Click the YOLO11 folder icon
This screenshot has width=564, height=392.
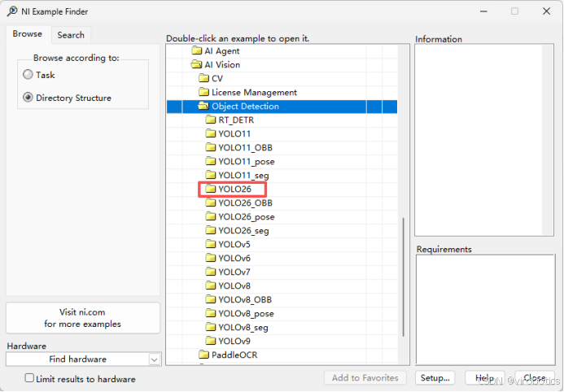pos(211,133)
